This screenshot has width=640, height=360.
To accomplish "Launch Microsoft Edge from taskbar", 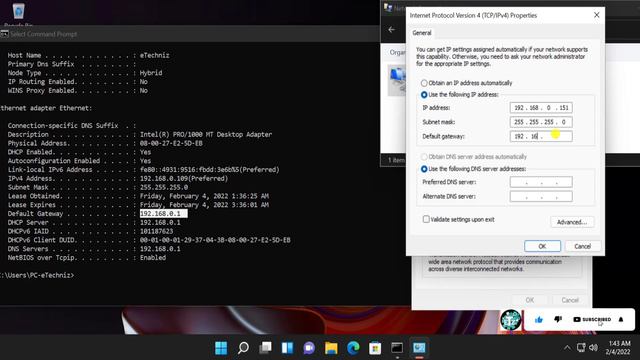I will pos(353,348).
